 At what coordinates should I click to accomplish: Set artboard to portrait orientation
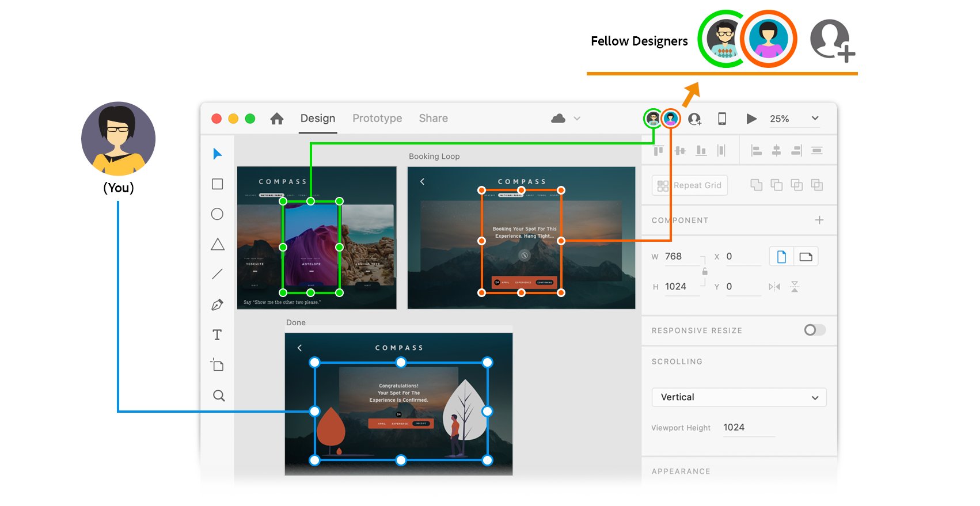[781, 257]
